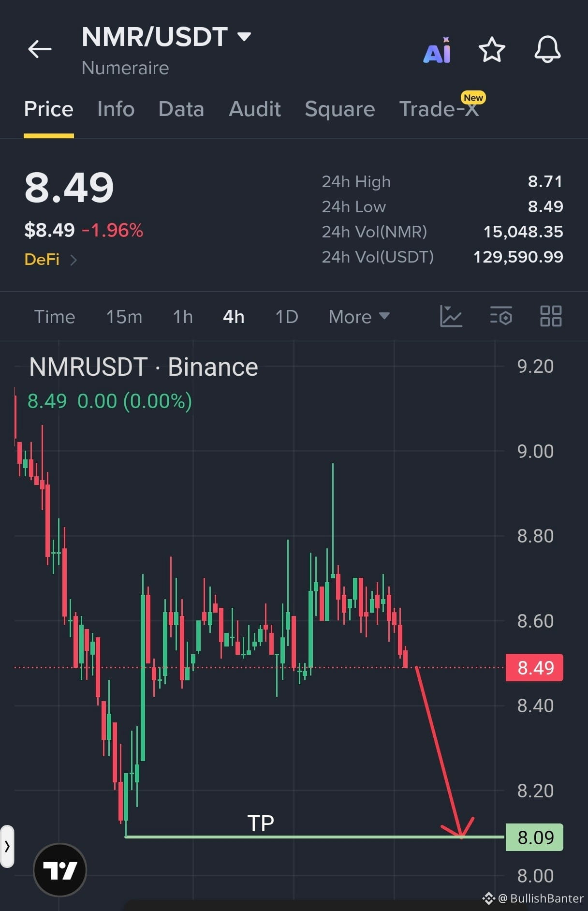Image resolution: width=588 pixels, height=911 pixels.
Task: Set a price alert with bell icon
Action: [x=547, y=49]
